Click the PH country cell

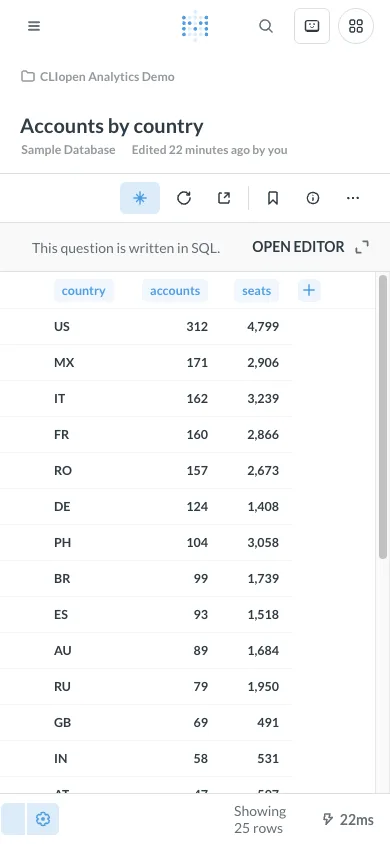click(x=62, y=543)
